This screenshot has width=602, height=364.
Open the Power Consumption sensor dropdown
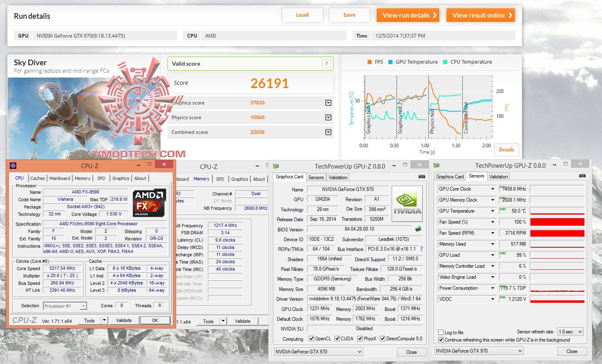[493, 288]
